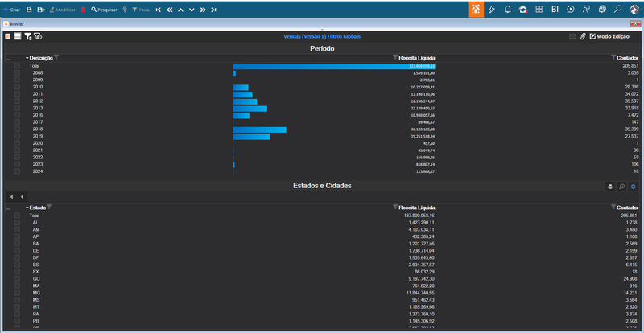Click the chat play bubble icon
Screen dimensions: 644x333
coord(571,9)
